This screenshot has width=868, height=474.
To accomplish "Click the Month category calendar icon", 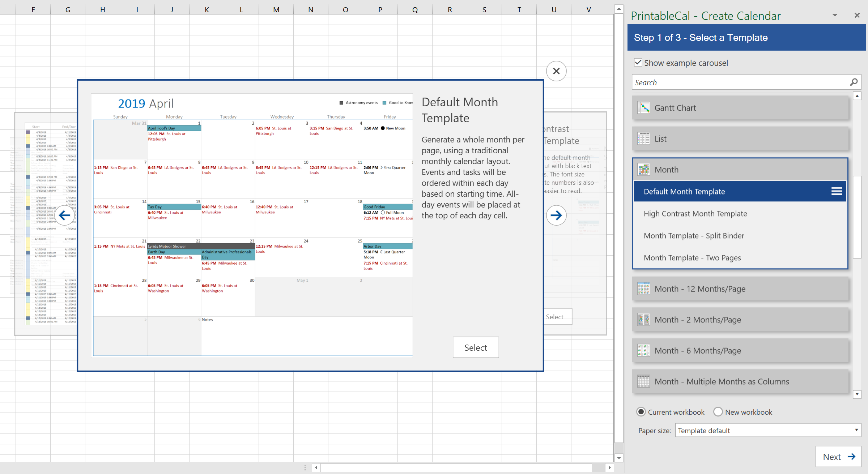I will tap(643, 170).
